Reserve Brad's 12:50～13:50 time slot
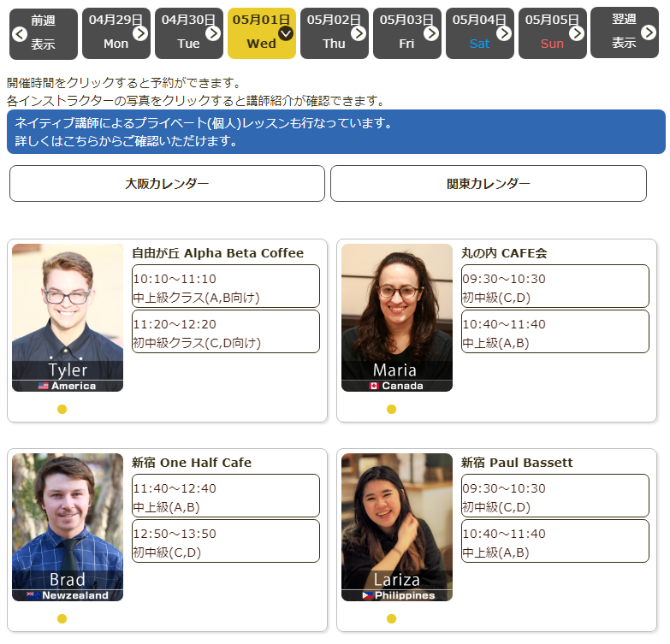 226,541
